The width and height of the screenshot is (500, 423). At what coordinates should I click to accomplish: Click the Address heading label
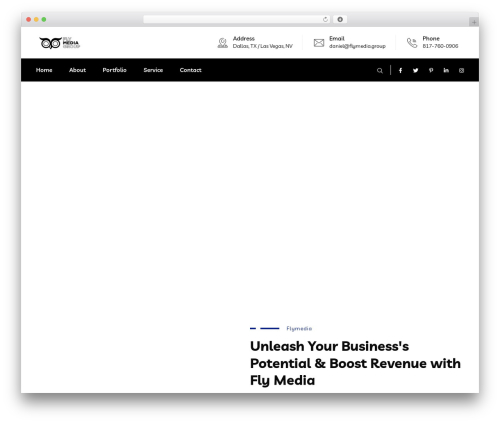(x=244, y=39)
